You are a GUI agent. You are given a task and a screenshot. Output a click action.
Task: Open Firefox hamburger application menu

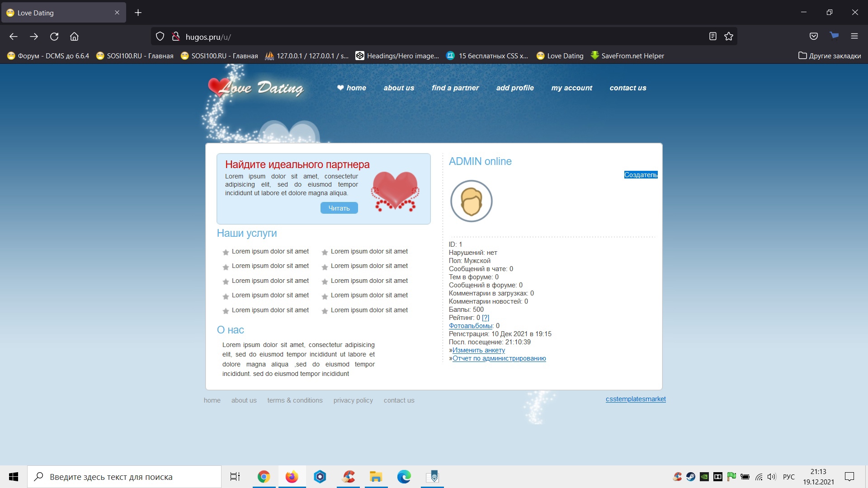(x=854, y=37)
